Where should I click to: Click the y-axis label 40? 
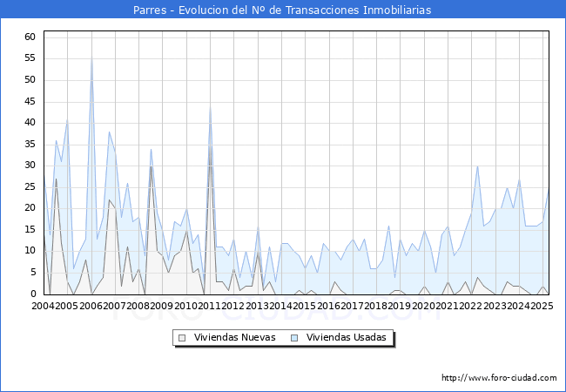tap(30, 122)
